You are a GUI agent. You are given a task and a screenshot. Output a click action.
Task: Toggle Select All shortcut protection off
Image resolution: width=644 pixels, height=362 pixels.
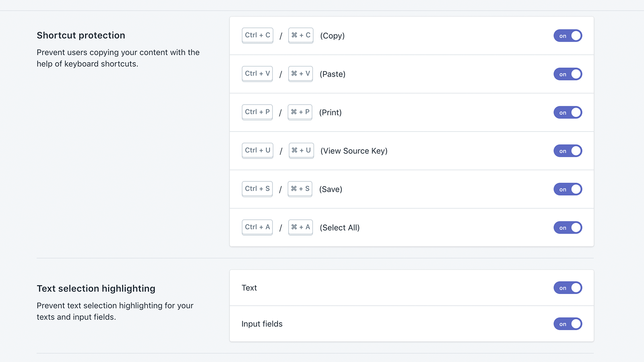568,228
